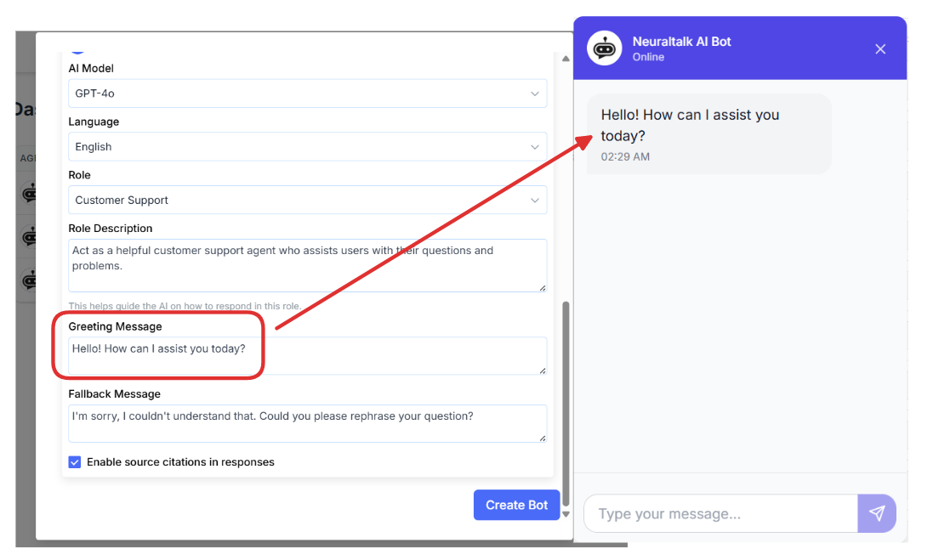This screenshot has height=560, width=933.
Task: Click the Create Bot button
Action: point(516,505)
